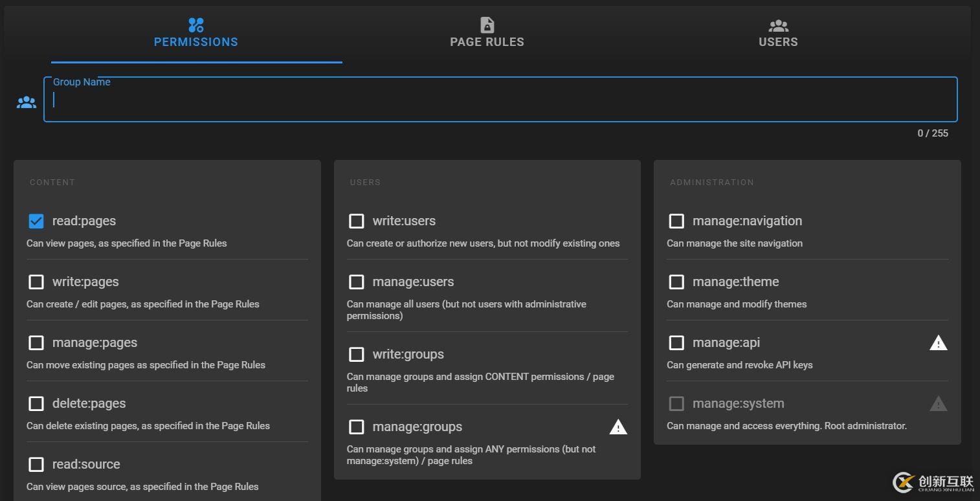Enable the delete:pages permission
The height and width of the screenshot is (501, 980).
pos(36,404)
